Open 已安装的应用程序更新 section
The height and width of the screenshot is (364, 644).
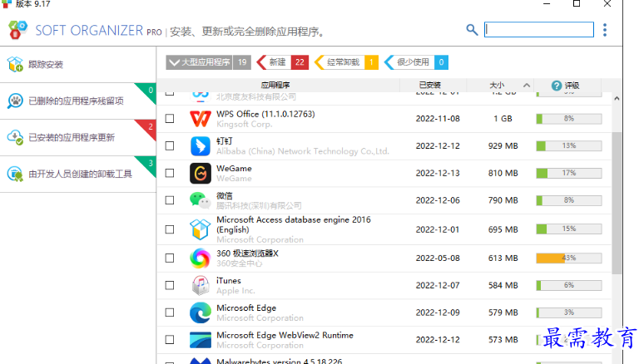pyautogui.click(x=78, y=137)
